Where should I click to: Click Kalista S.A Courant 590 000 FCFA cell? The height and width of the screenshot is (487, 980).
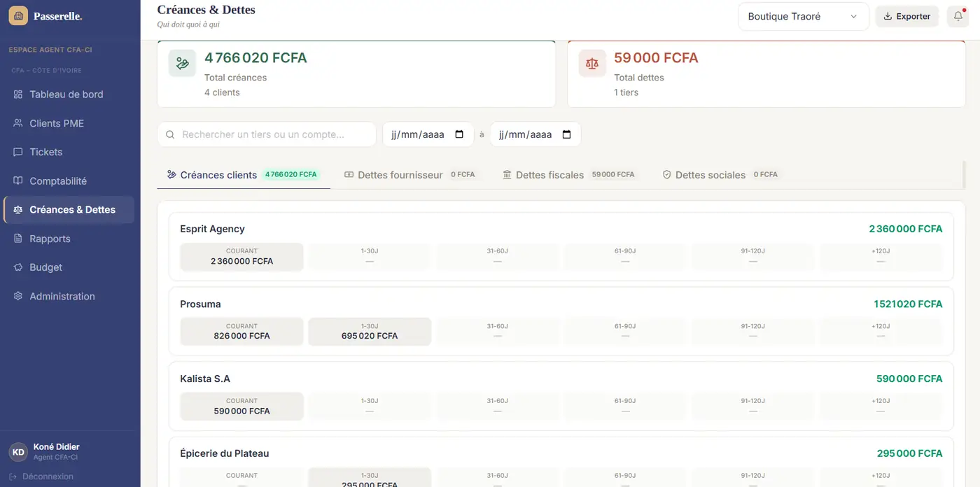pos(241,407)
